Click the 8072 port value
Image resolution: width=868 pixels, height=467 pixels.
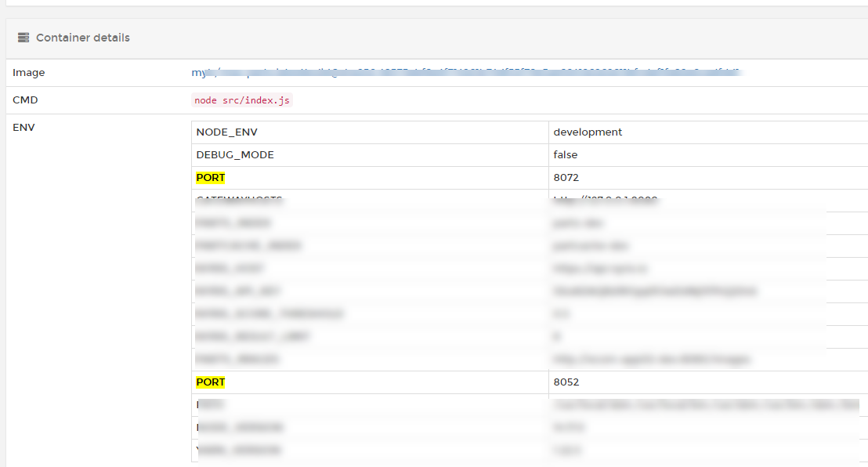coord(566,178)
